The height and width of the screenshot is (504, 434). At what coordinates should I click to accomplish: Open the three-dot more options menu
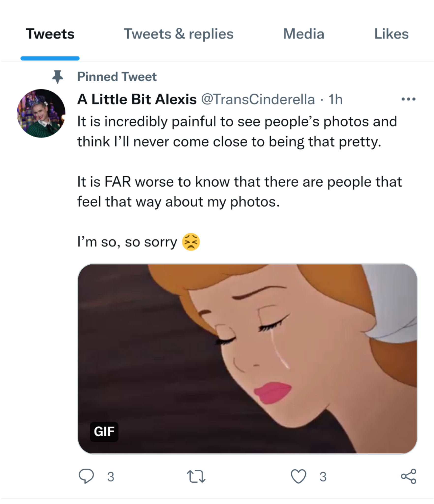coord(408,99)
